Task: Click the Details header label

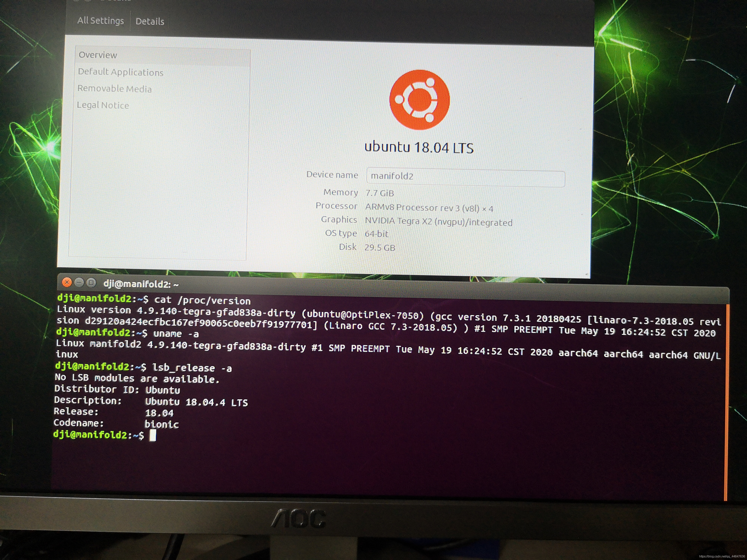Action: pyautogui.click(x=150, y=22)
